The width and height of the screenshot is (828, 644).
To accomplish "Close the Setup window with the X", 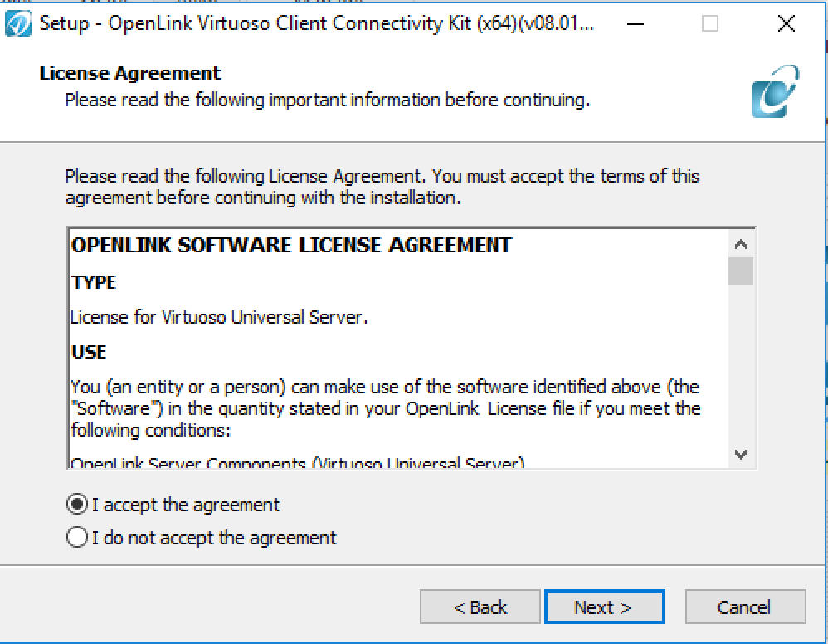I will tap(787, 24).
